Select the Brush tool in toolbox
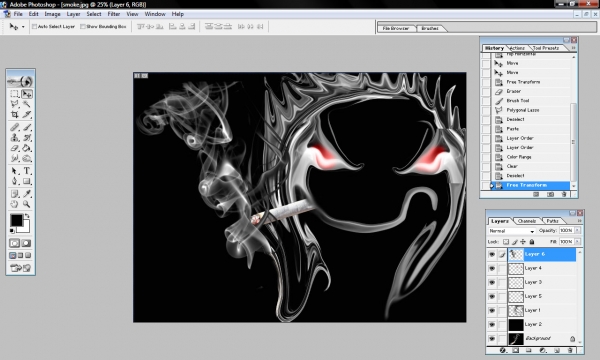This screenshot has height=360, width=600. click(x=26, y=127)
